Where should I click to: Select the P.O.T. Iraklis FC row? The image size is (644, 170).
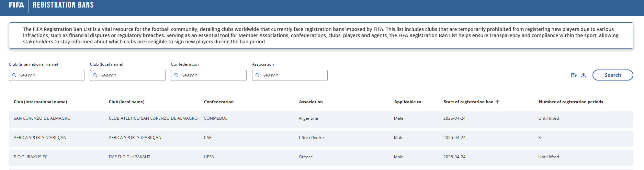[31, 157]
